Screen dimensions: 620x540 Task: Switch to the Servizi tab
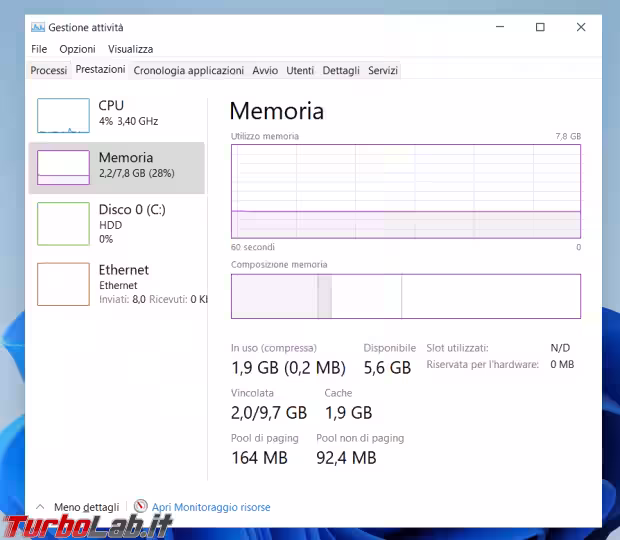coord(383,71)
